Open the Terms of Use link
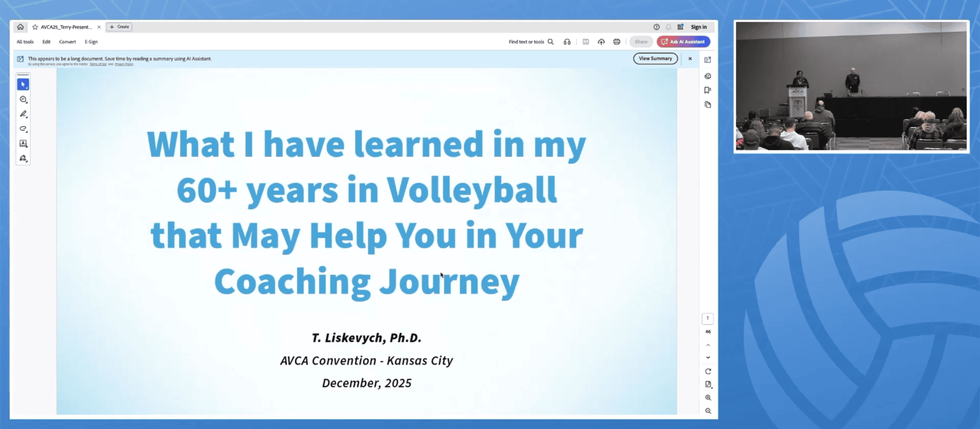 pyautogui.click(x=98, y=64)
